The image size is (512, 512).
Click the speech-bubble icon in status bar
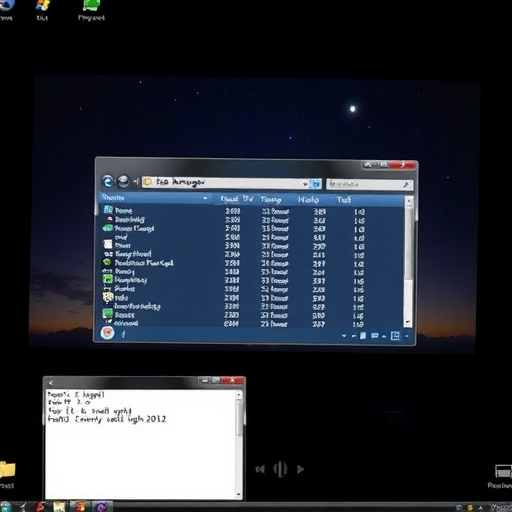[x=375, y=336]
